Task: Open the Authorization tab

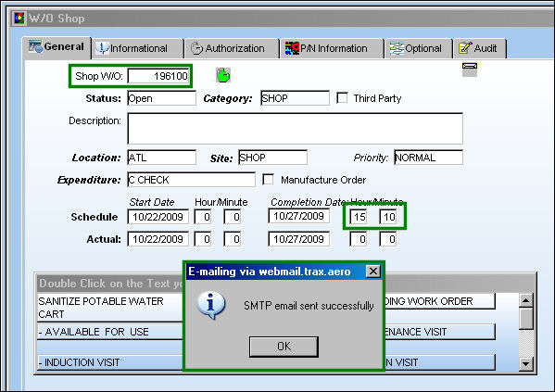Action: tap(232, 48)
